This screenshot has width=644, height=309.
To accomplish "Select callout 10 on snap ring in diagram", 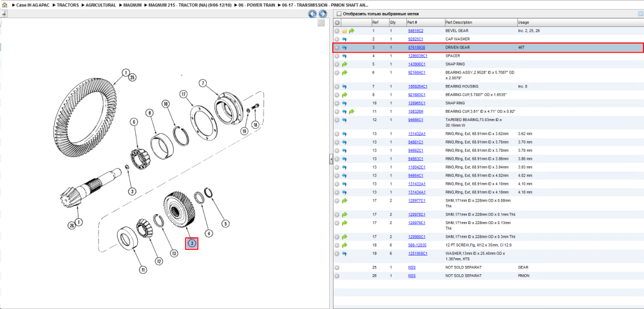I will tap(166, 103).
